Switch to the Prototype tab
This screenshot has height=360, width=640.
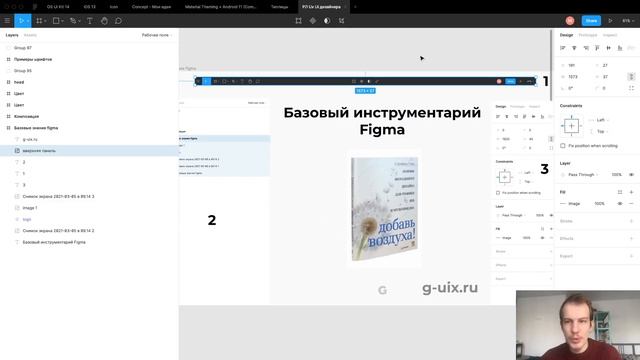tap(588, 35)
